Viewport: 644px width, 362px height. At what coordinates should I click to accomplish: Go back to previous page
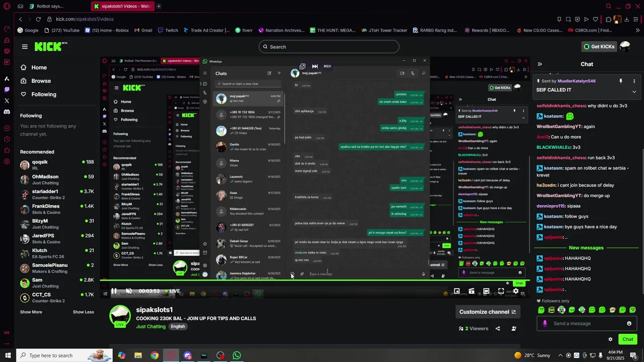coord(20,19)
